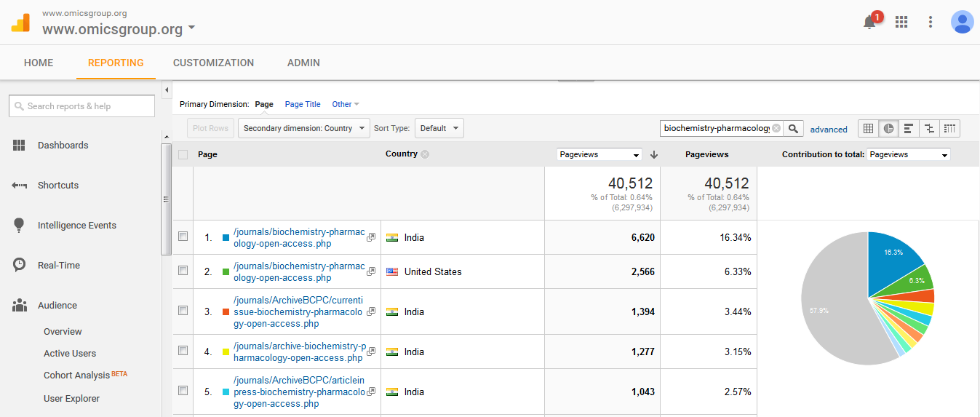Click the Country column header
Screen dimensions: 980x417
402,154
